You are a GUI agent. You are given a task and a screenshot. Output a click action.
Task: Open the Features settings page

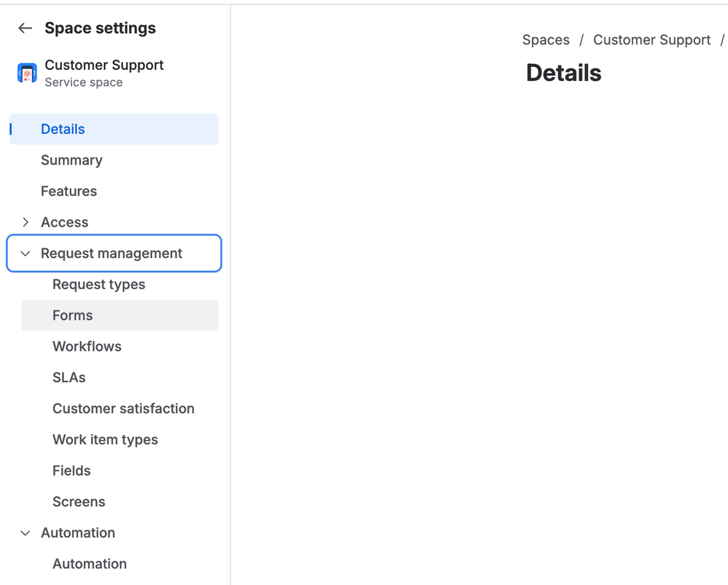(x=69, y=192)
